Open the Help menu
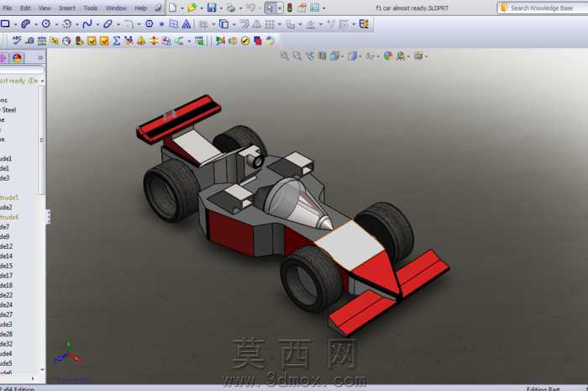The width and height of the screenshot is (588, 391). pyautogui.click(x=140, y=8)
